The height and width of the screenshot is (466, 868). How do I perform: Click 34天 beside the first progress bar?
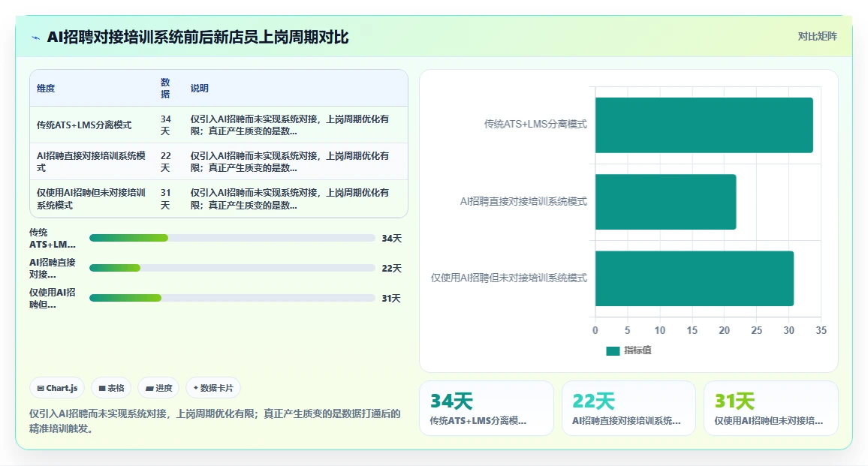point(391,239)
